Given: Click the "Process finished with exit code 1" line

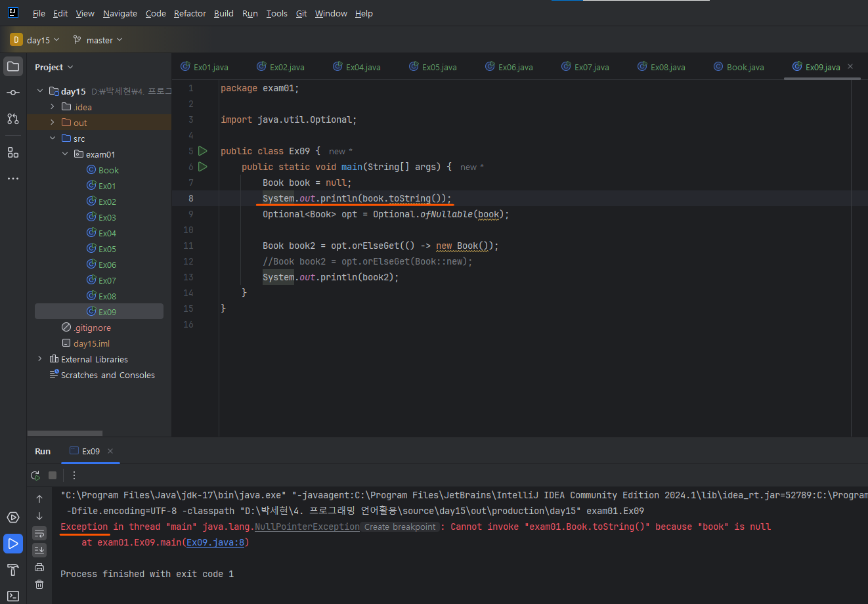Looking at the screenshot, I should 147,574.
